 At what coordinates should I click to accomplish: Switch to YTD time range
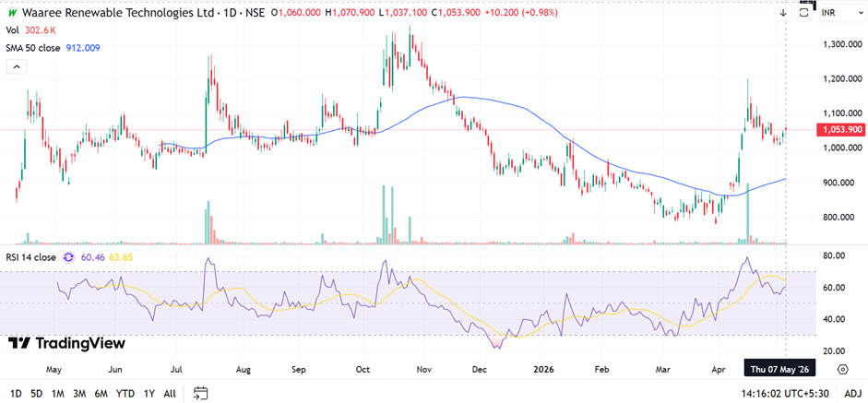pyautogui.click(x=125, y=394)
